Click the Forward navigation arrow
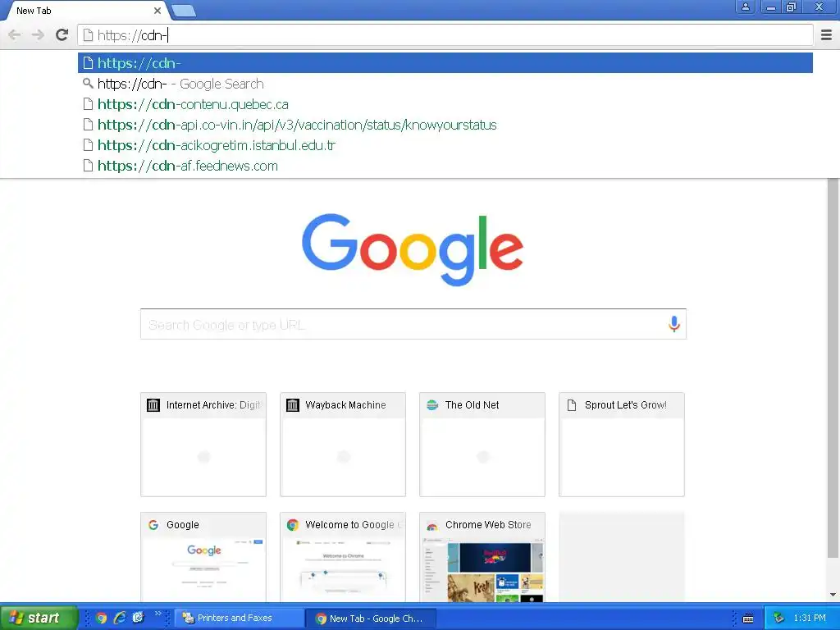 [38, 35]
